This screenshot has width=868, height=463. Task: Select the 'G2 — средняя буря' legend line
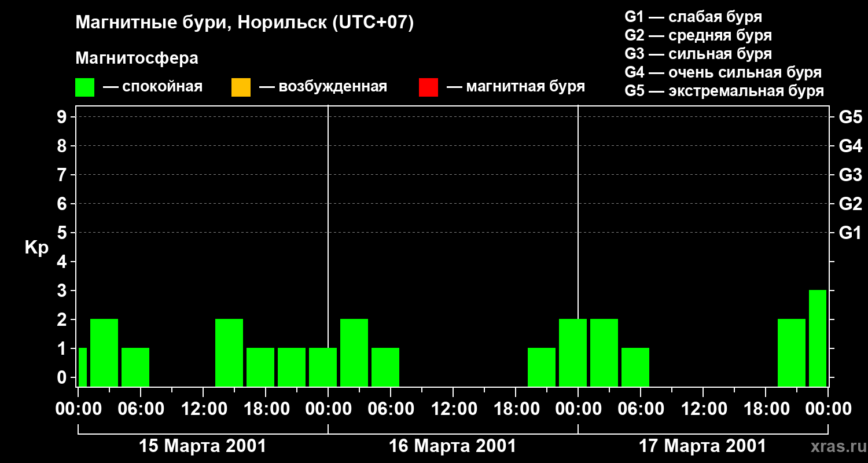coord(698,35)
